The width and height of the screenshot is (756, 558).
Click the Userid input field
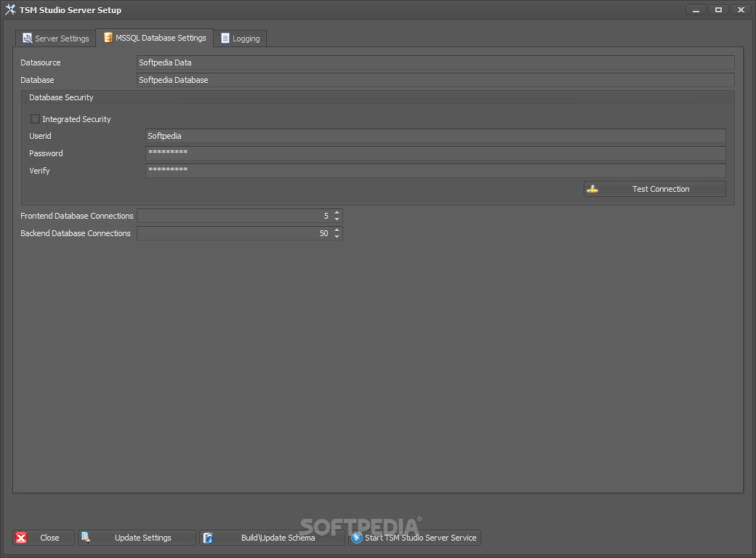tap(435, 136)
